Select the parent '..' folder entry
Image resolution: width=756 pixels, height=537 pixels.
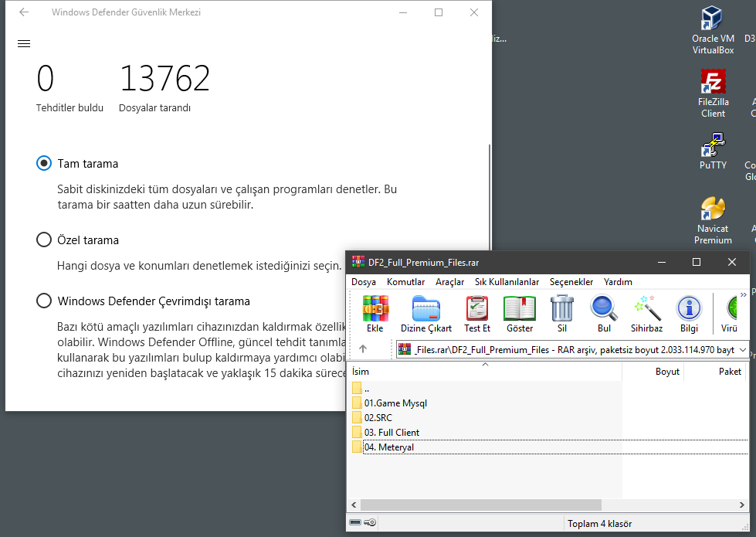(361, 389)
